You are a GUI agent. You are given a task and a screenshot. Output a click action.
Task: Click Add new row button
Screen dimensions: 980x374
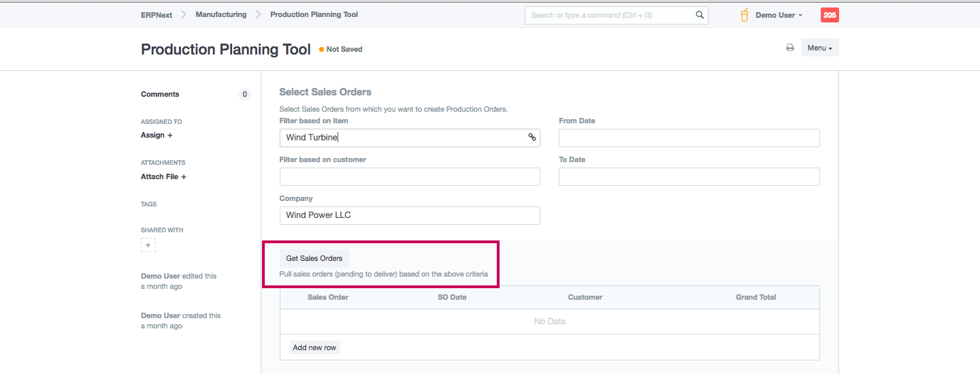314,347
